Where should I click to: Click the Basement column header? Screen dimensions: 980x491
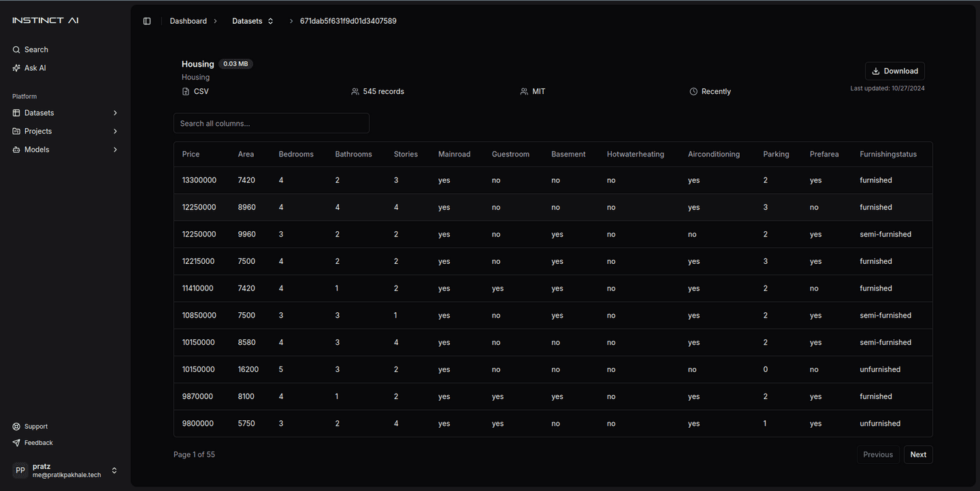point(568,154)
